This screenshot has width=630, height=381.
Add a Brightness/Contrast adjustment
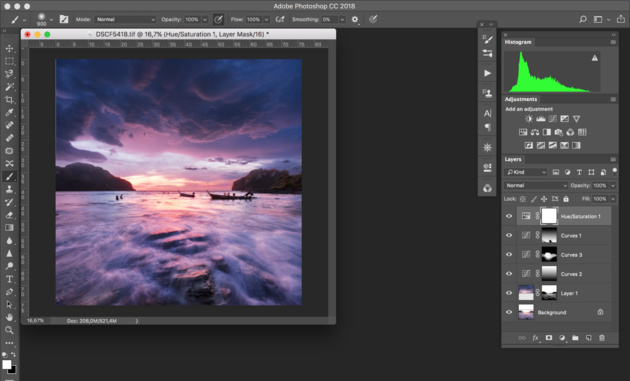pyautogui.click(x=529, y=119)
